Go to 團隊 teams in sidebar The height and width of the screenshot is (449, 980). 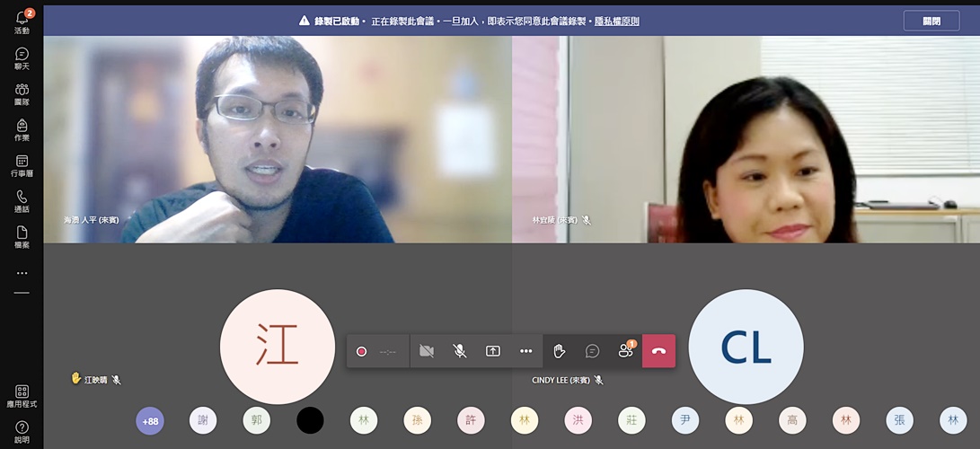[x=22, y=94]
